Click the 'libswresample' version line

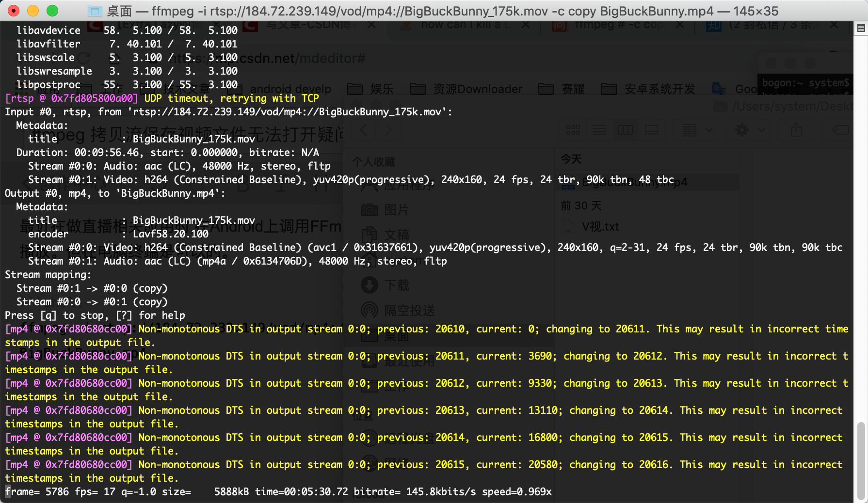tap(127, 71)
